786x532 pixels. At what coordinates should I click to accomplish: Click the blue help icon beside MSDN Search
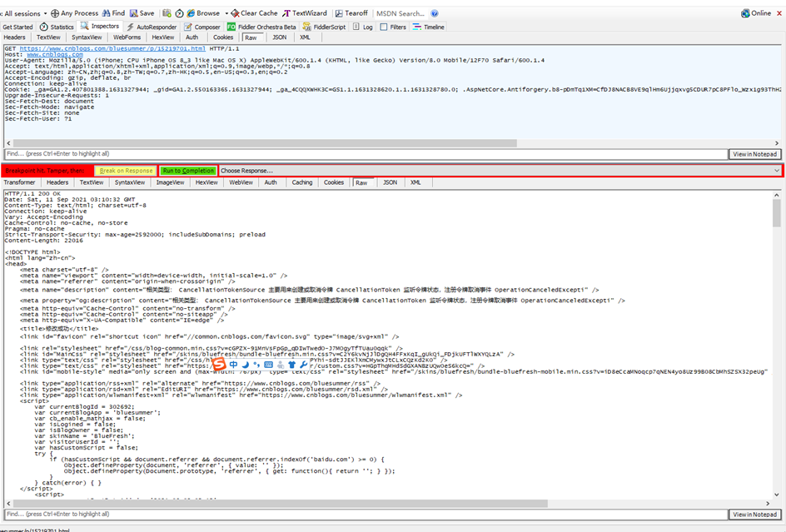click(x=435, y=13)
